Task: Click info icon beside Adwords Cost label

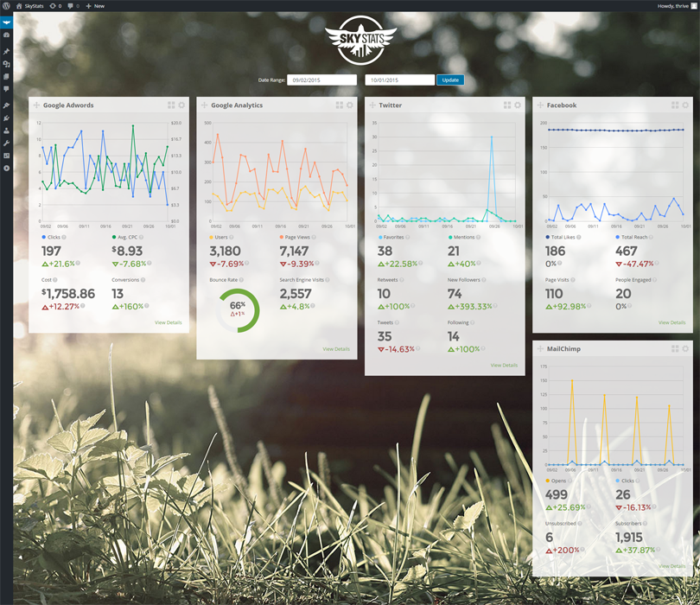Action: point(55,280)
